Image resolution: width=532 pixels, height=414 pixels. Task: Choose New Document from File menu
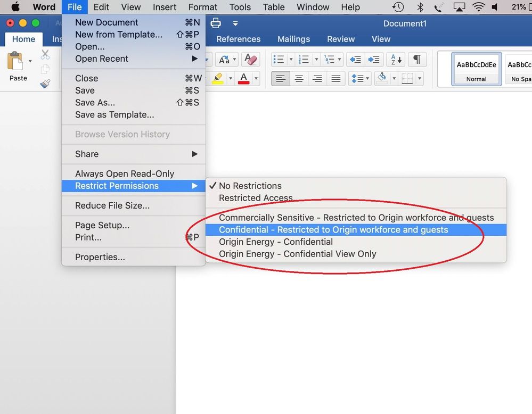pyautogui.click(x=134, y=22)
